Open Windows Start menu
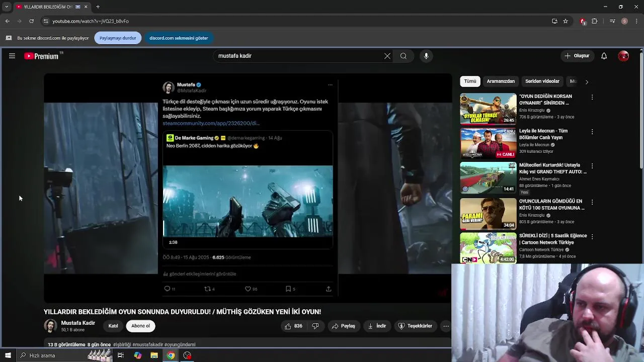Viewport: 644px width, 362px height. point(8,355)
